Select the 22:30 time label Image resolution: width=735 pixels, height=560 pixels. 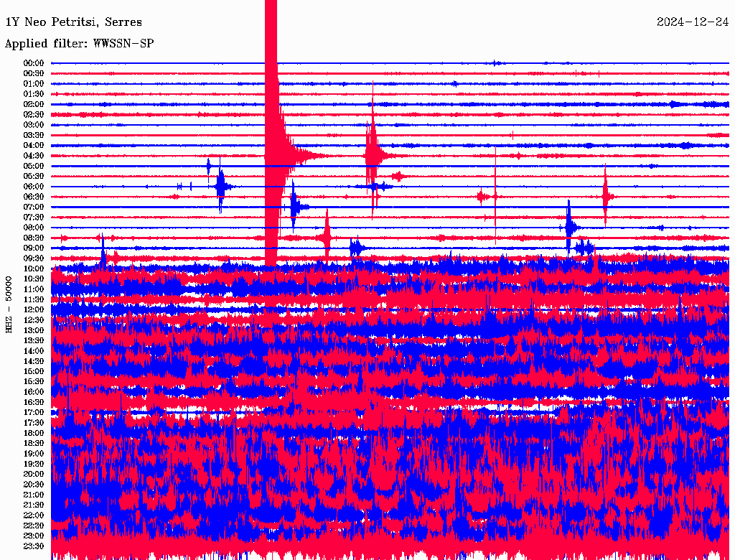[34, 526]
